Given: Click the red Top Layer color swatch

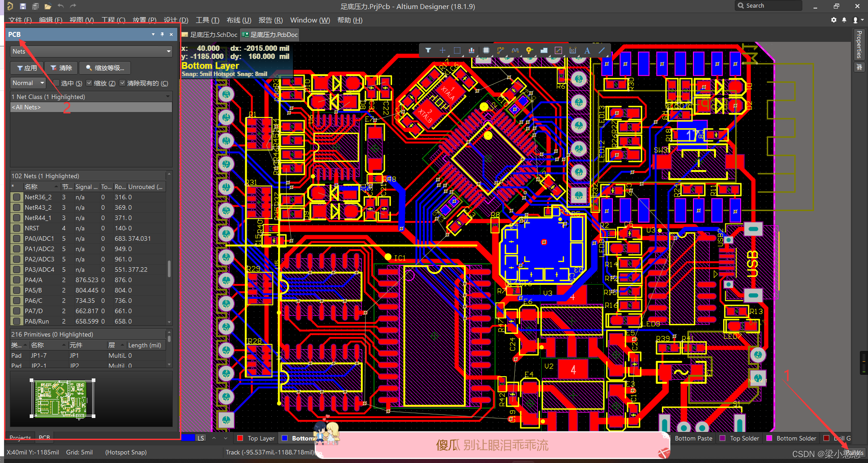Looking at the screenshot, I should point(240,438).
